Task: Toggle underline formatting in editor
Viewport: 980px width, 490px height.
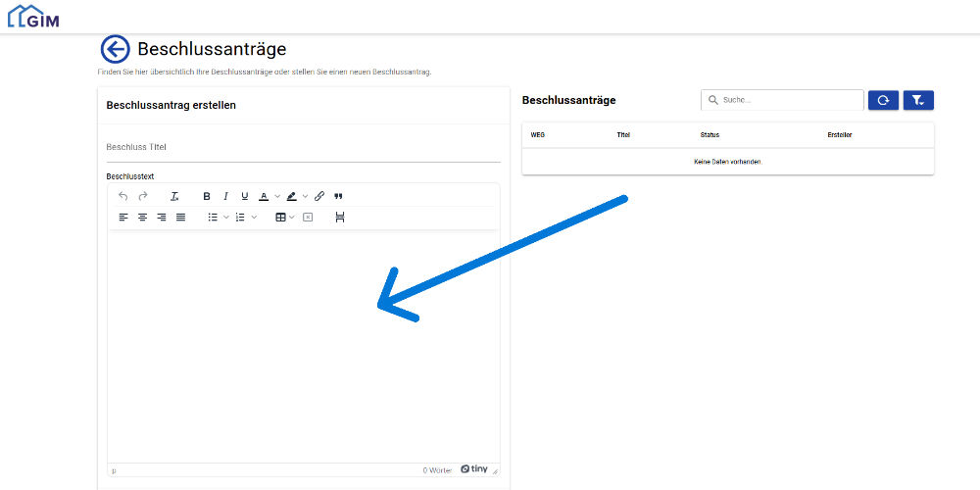Action: 245,196
